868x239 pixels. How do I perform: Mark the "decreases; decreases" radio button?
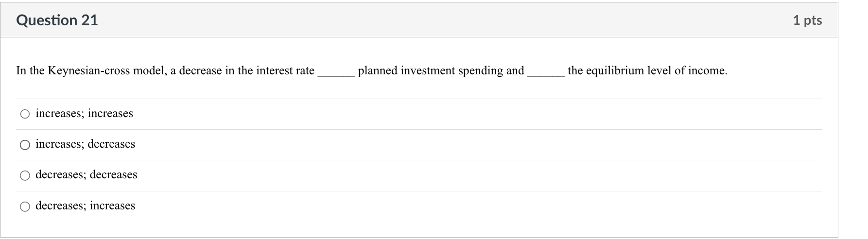(x=25, y=175)
